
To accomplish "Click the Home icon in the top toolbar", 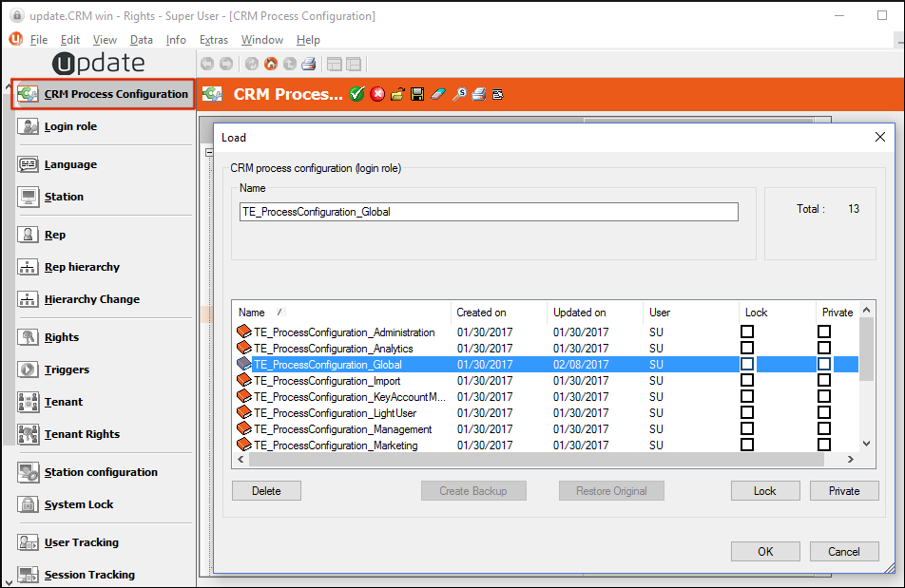I will tap(271, 64).
